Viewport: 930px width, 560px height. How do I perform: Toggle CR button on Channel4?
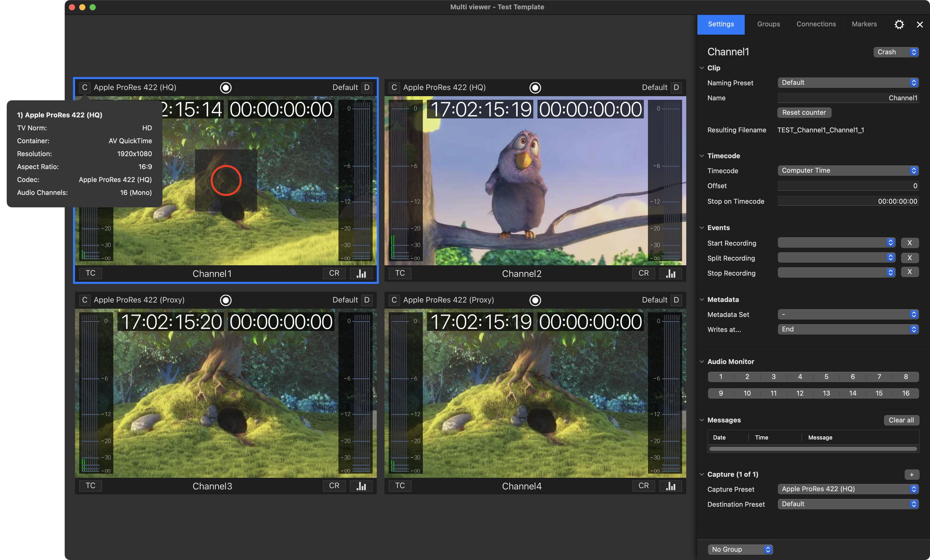tap(644, 486)
